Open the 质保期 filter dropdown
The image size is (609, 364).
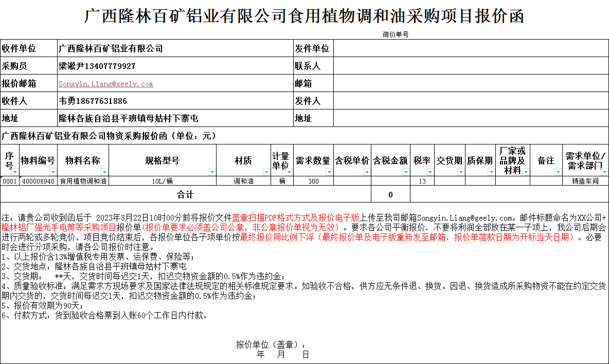pyautogui.click(x=491, y=172)
